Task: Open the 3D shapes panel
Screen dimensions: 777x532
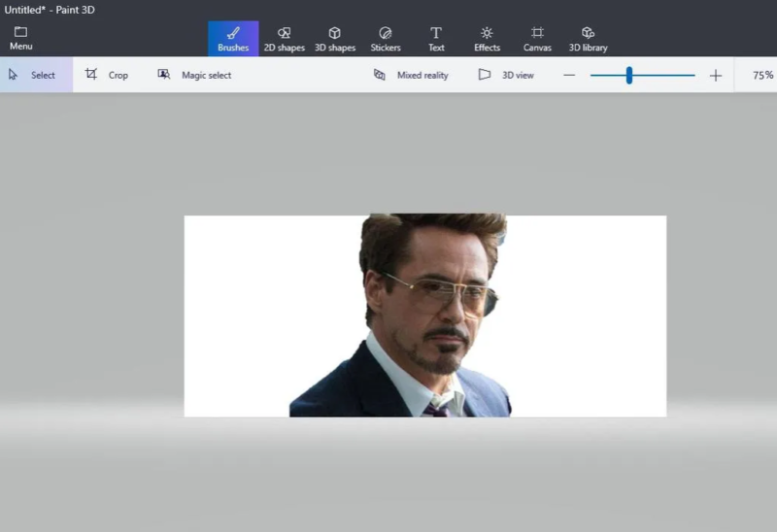Action: tap(335, 39)
